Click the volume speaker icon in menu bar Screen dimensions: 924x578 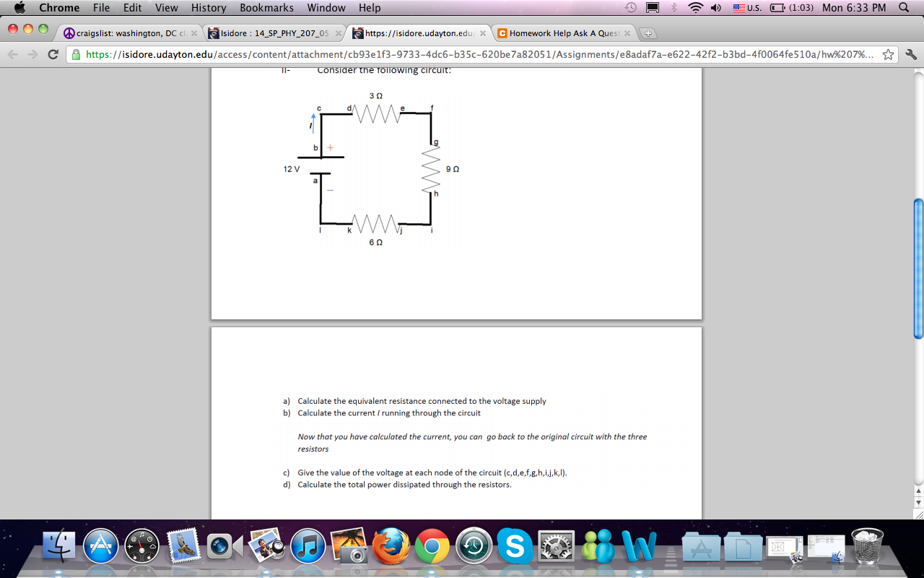(715, 8)
